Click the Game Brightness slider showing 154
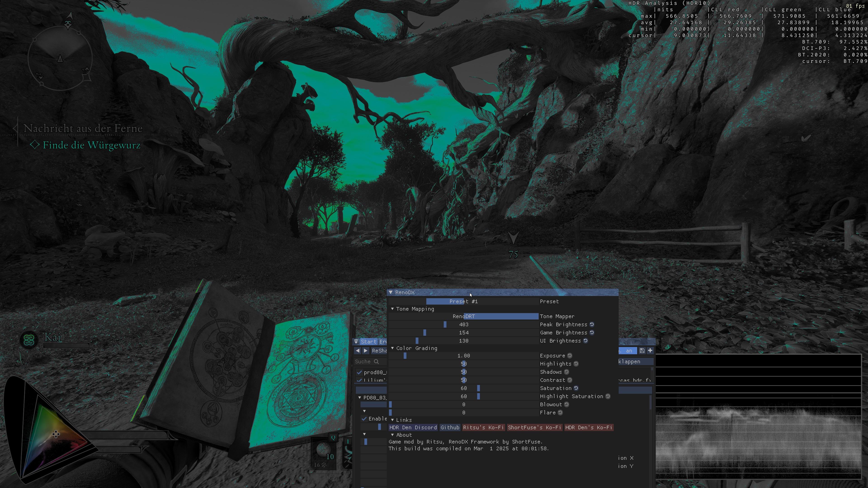Screen dimensions: 868x488 [x=464, y=332]
